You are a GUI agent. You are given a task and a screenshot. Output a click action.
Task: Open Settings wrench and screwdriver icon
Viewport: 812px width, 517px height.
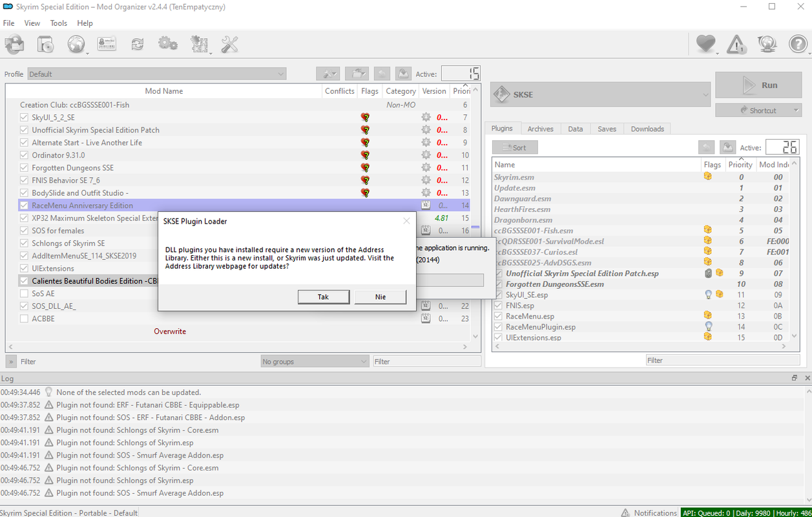point(229,44)
